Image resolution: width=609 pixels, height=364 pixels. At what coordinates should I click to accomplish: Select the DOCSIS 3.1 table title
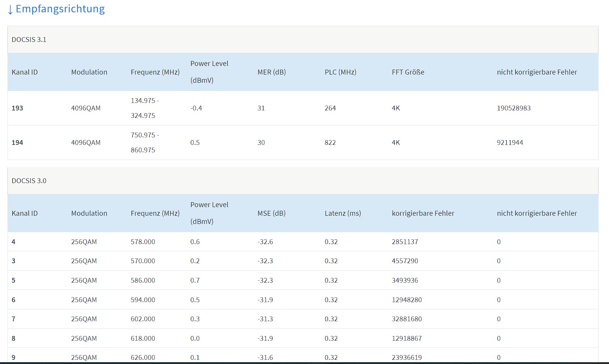(29, 40)
